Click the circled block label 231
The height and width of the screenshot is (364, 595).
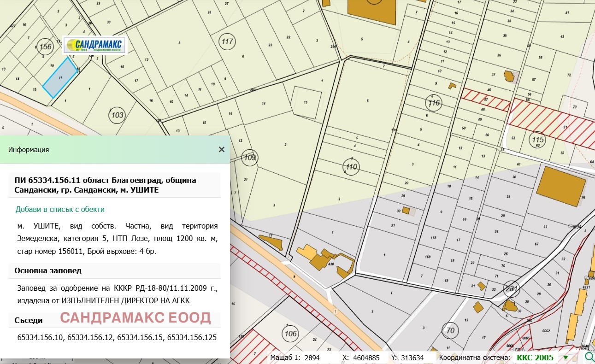tap(512, 289)
